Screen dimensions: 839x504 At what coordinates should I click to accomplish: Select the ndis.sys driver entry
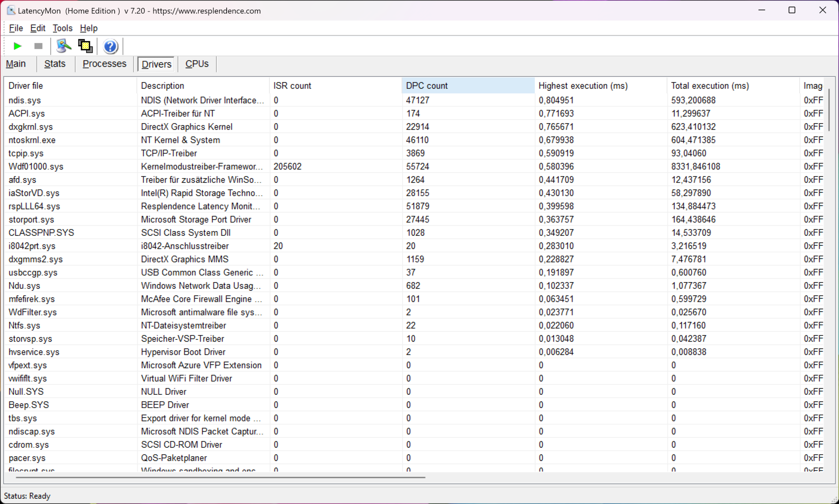click(x=24, y=100)
